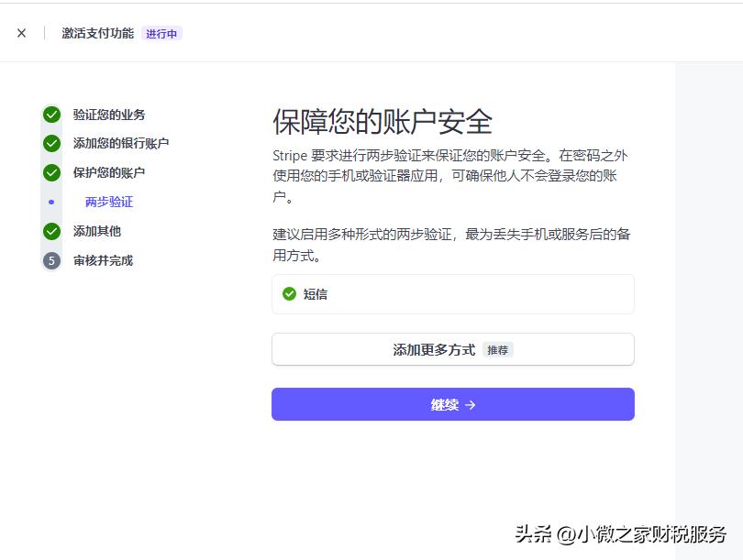The width and height of the screenshot is (743, 560).
Task: Select 验证您的业务 from the step list
Action: pyautogui.click(x=110, y=115)
